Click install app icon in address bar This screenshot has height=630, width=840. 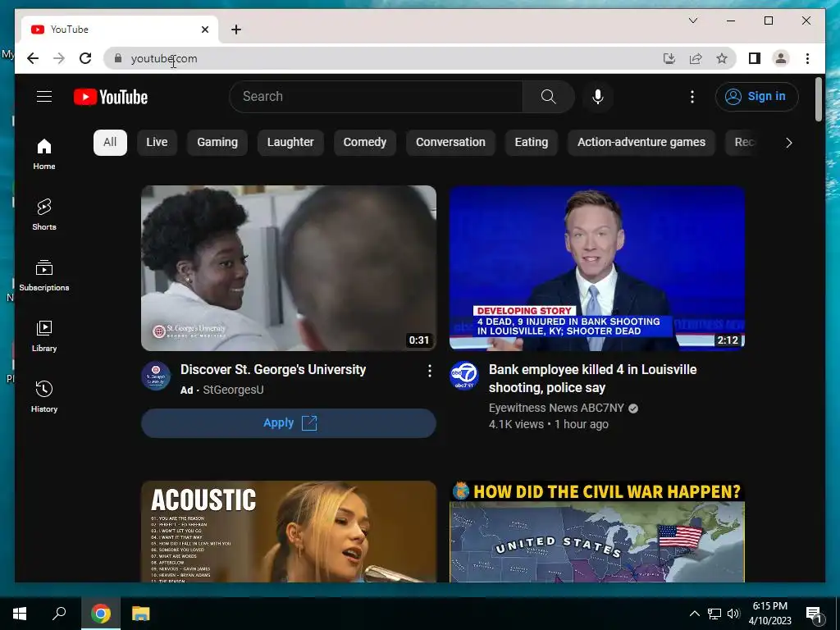(669, 58)
